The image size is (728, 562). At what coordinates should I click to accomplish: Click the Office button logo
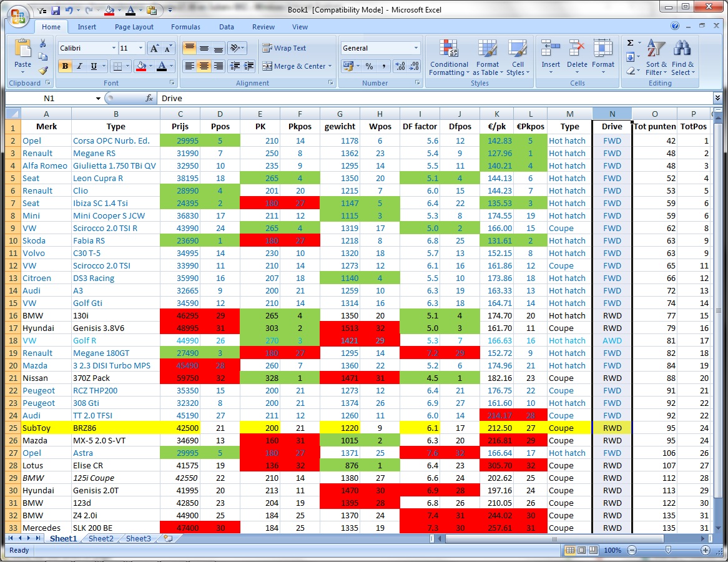(x=17, y=17)
